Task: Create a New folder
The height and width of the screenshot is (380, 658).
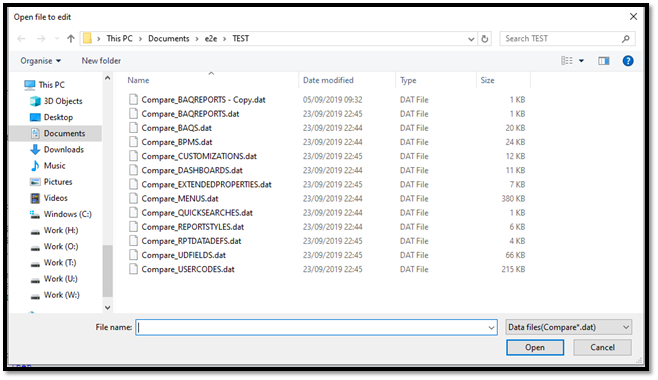Action: pyautogui.click(x=101, y=61)
